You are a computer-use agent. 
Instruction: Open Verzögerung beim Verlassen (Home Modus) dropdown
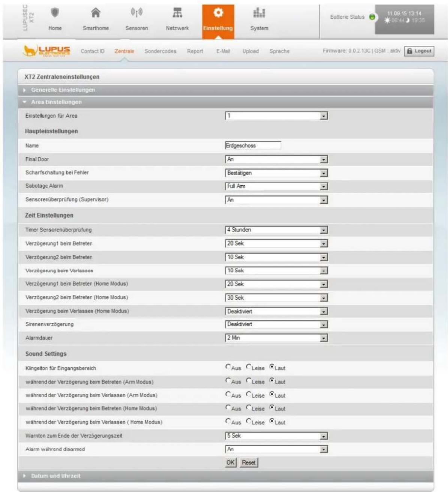276,311
